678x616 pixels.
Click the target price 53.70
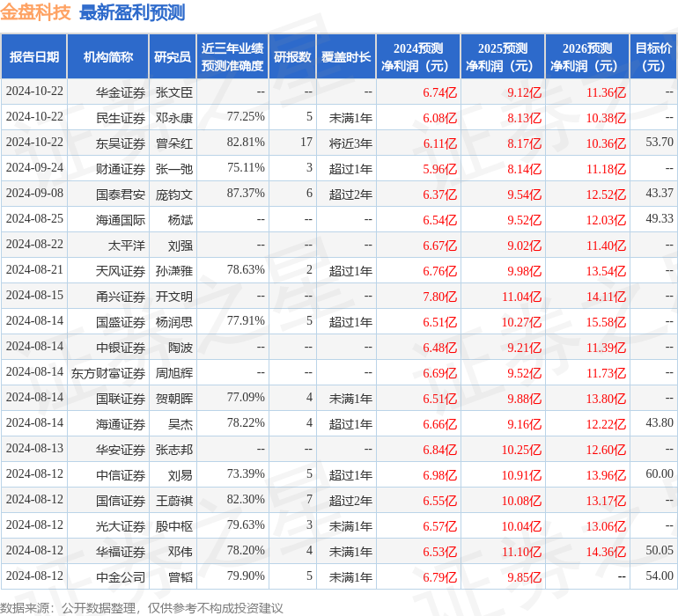660,143
